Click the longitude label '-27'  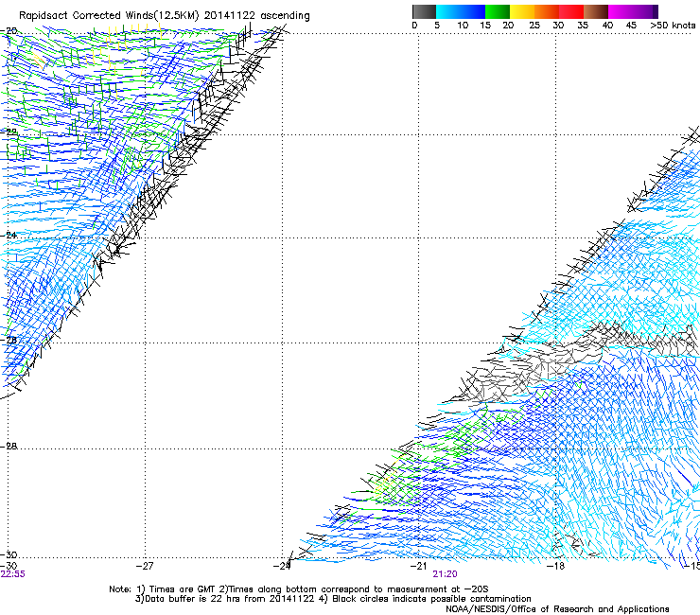145,566
